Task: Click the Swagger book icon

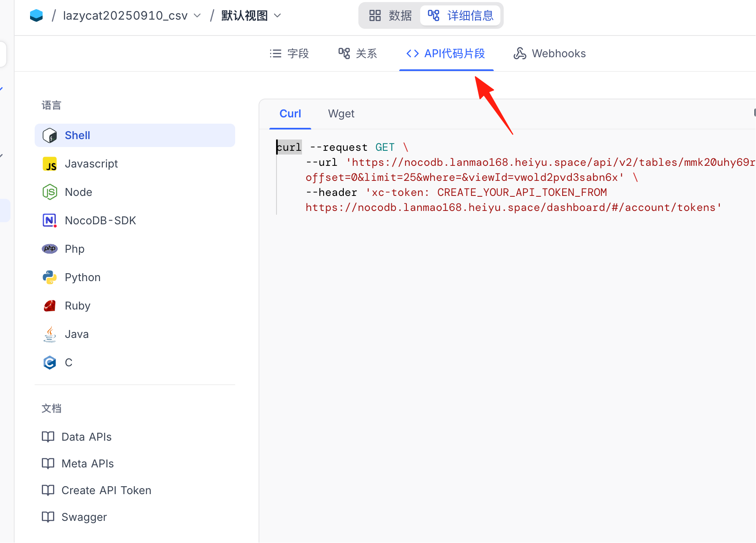Action: tap(48, 517)
